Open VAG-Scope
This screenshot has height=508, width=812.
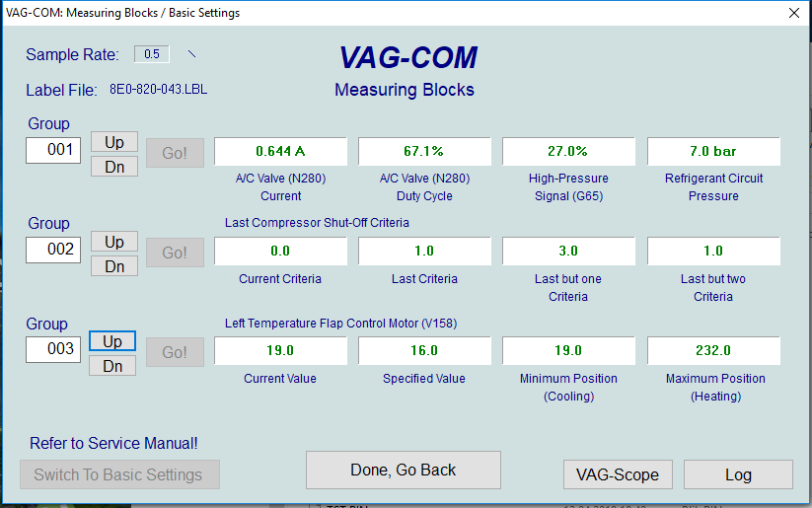(618, 474)
